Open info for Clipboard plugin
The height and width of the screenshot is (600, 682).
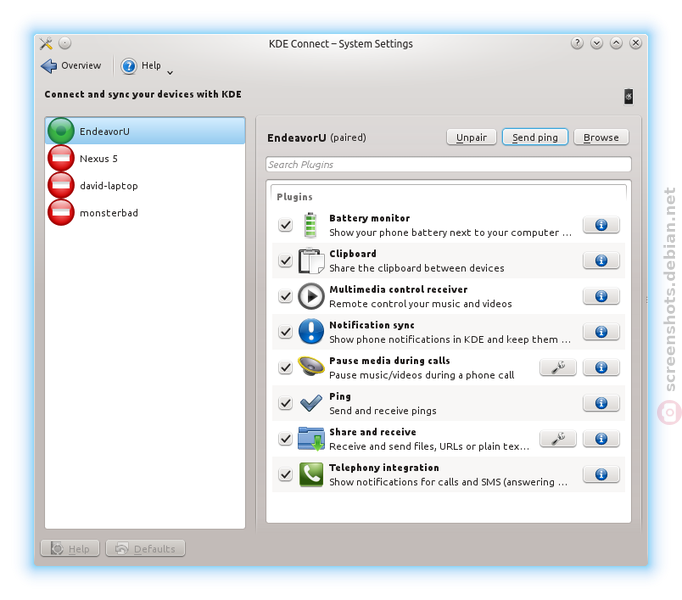[601, 261]
